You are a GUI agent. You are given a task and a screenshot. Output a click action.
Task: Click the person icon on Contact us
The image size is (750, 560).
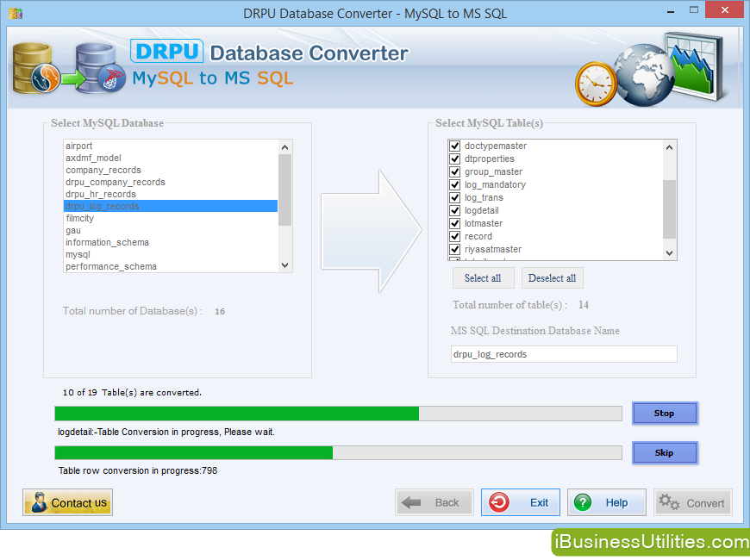point(39,502)
